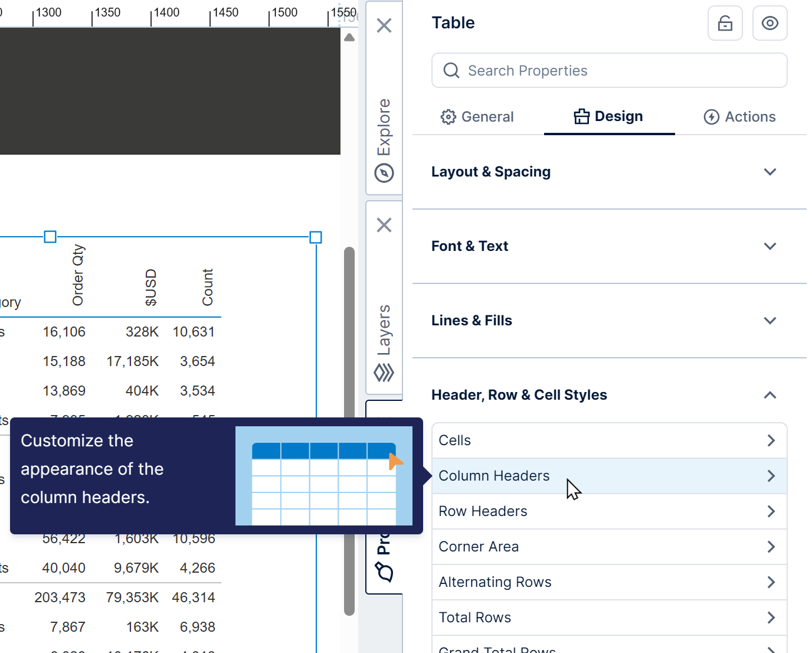Click the scroll-up arrow above the table scrollbar
This screenshot has height=653, width=812.
pyautogui.click(x=349, y=37)
